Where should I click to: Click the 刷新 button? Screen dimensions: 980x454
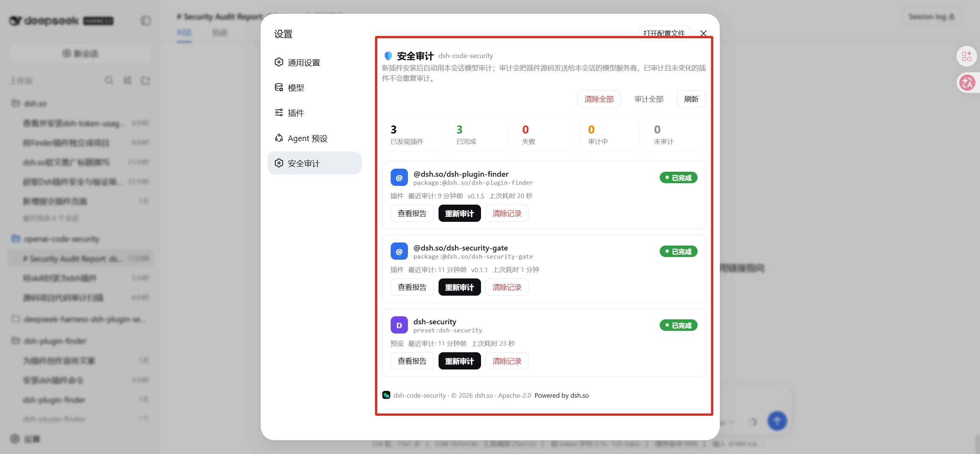(x=691, y=99)
